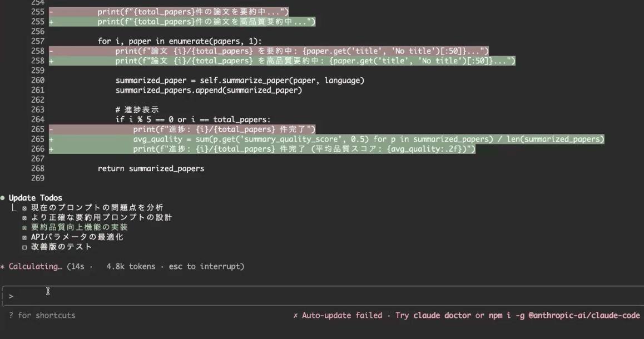Click the checkbox for より正確な要約用プロンプトの設計

pyautogui.click(x=24, y=218)
